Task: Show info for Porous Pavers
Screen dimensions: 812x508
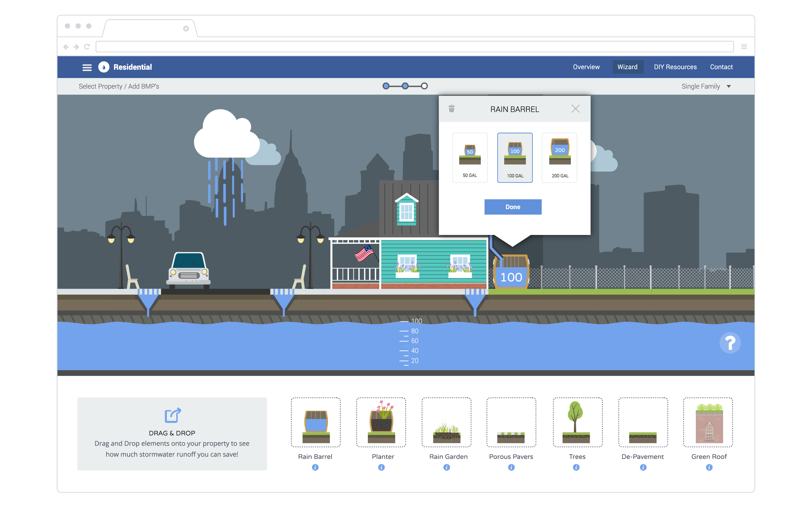Action: [x=511, y=467]
